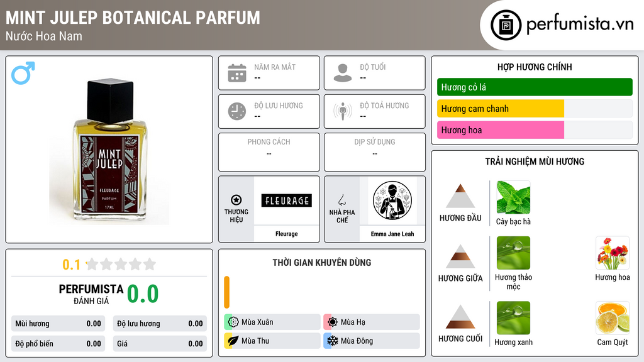
Task: Click the Nước Hoa Nam subtitle
Action: point(44,36)
